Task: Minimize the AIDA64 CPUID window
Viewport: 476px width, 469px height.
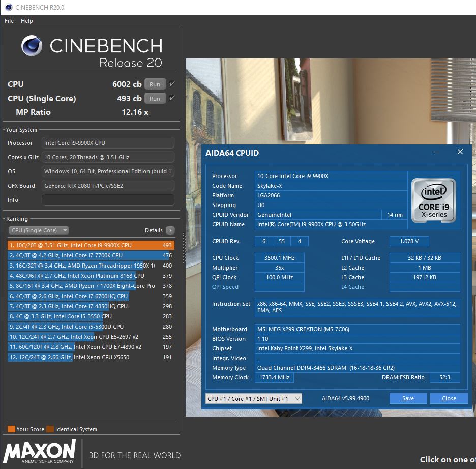Action: coord(437,152)
